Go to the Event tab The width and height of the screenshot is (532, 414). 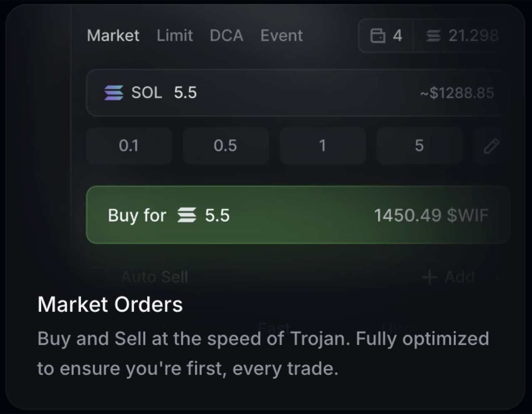click(x=281, y=36)
